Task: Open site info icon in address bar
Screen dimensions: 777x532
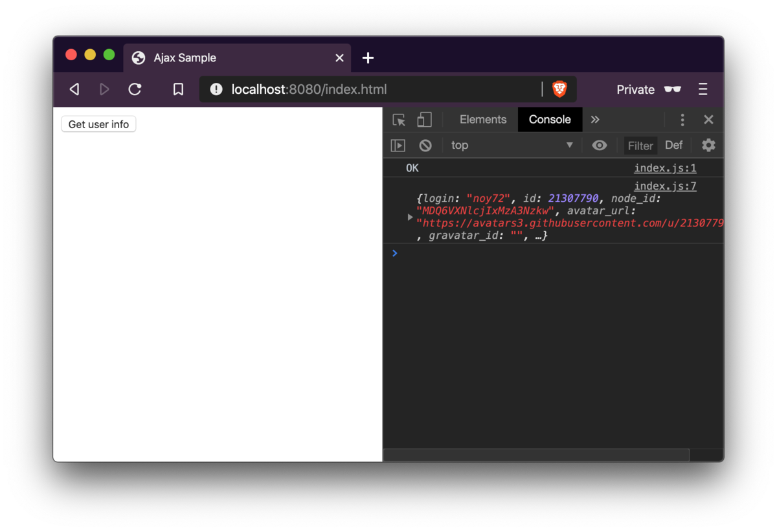Action: coord(216,89)
